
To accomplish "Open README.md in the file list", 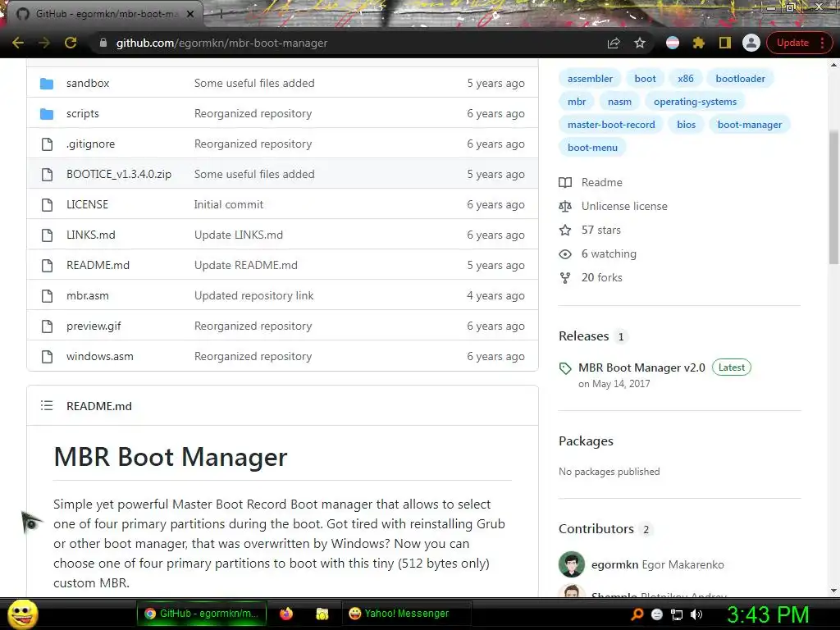I will tap(98, 265).
